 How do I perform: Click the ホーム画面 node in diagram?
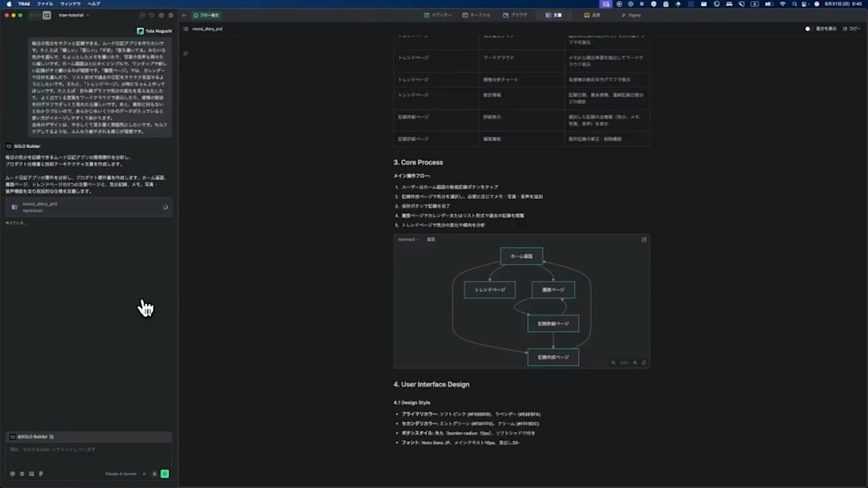[522, 256]
